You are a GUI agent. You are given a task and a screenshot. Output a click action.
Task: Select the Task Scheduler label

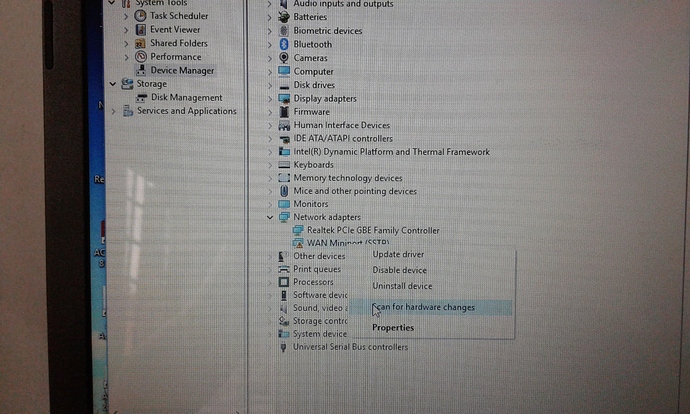[179, 16]
